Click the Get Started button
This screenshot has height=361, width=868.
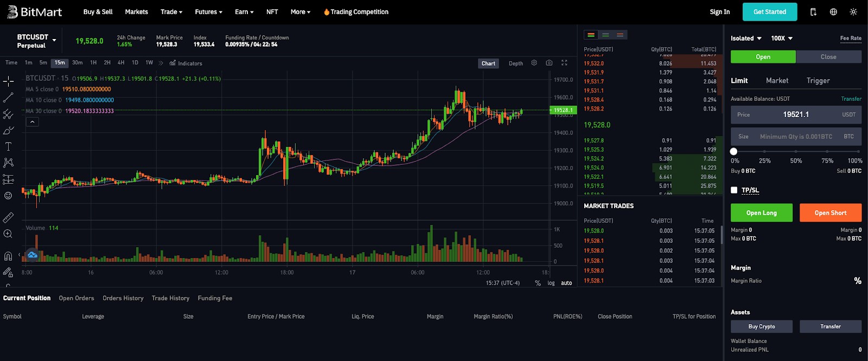click(769, 12)
